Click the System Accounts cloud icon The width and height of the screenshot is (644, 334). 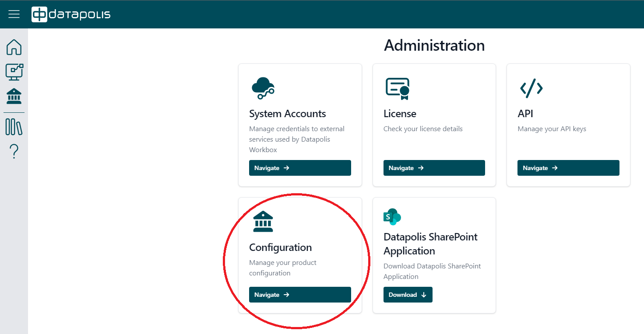pyautogui.click(x=263, y=88)
